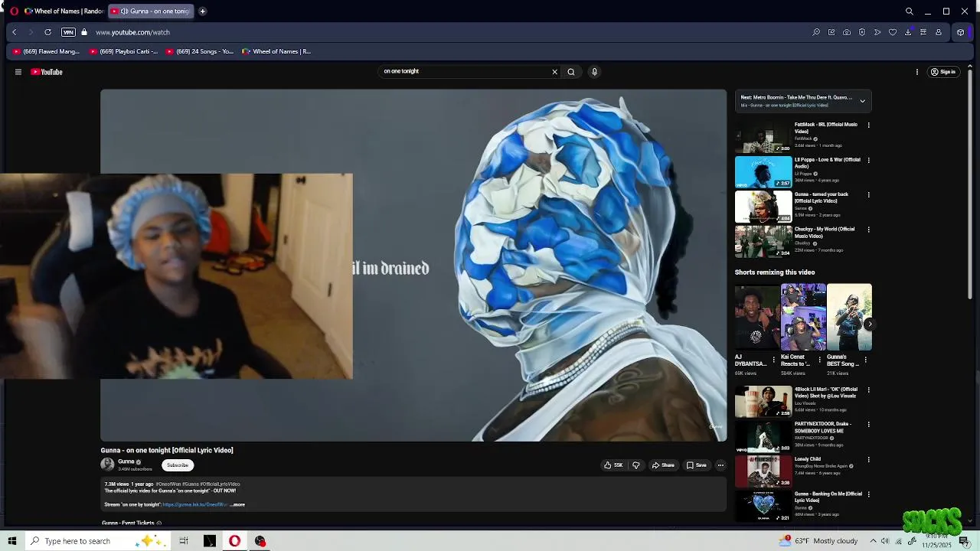Switch to Wheel of Names browser tab

63,11
